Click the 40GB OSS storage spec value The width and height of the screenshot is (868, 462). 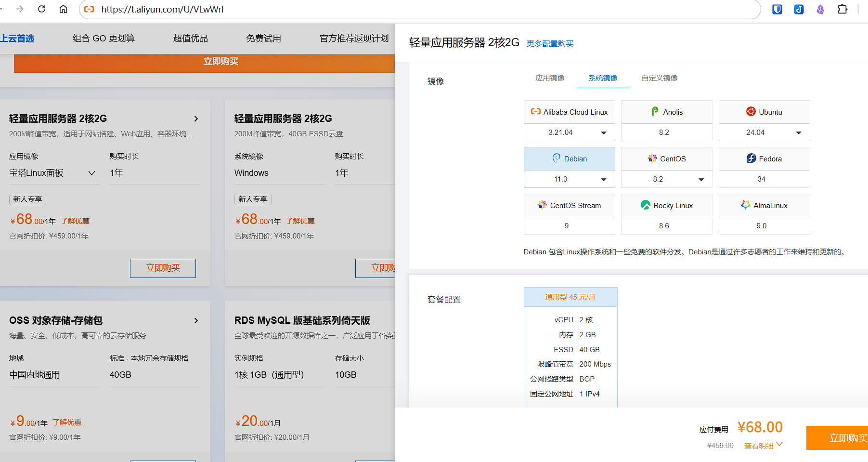coord(120,375)
